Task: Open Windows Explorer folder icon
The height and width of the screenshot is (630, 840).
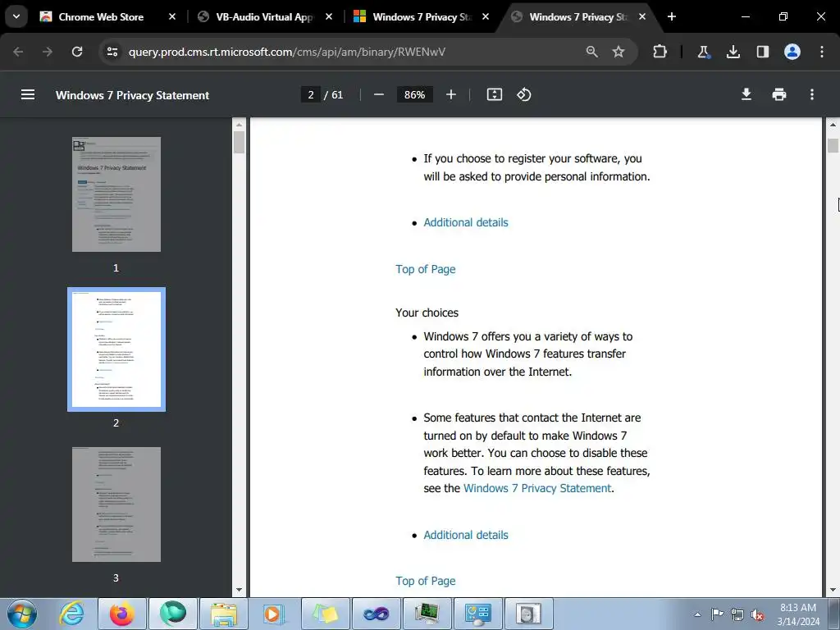Action: (223, 614)
